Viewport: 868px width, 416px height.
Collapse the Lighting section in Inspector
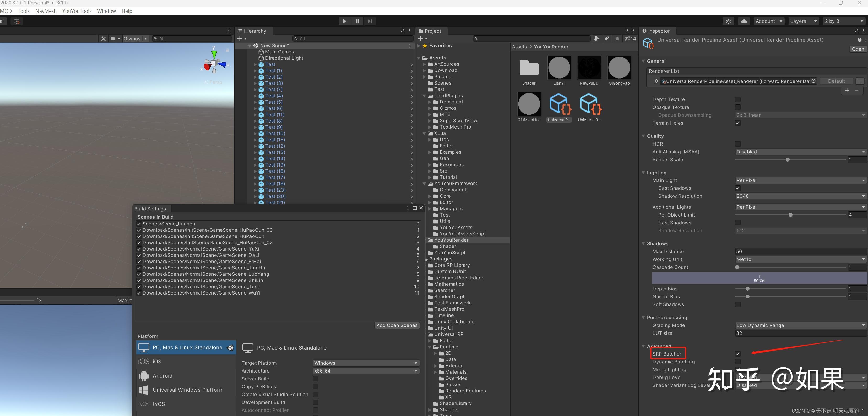(x=643, y=173)
